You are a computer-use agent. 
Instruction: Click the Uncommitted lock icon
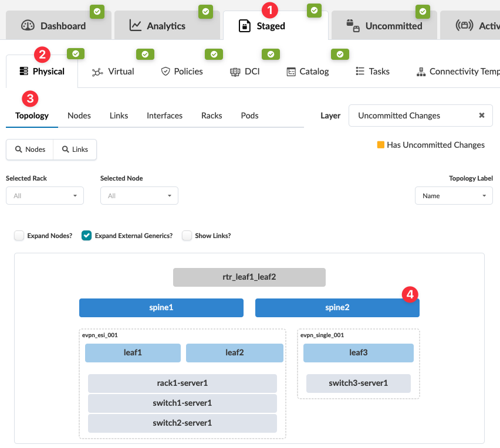tap(353, 25)
